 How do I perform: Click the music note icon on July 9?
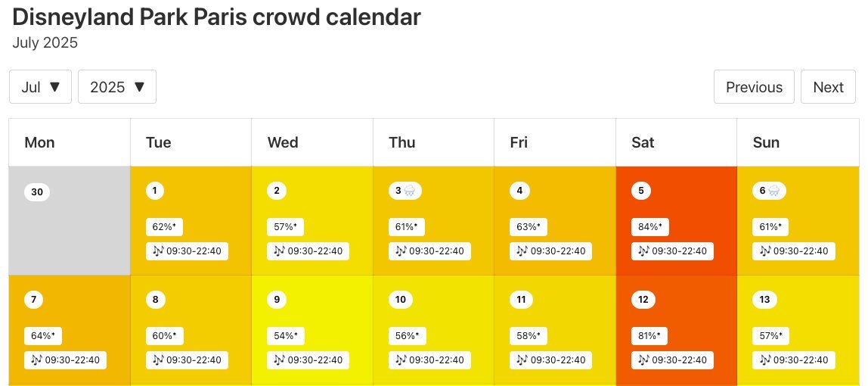[279, 360]
